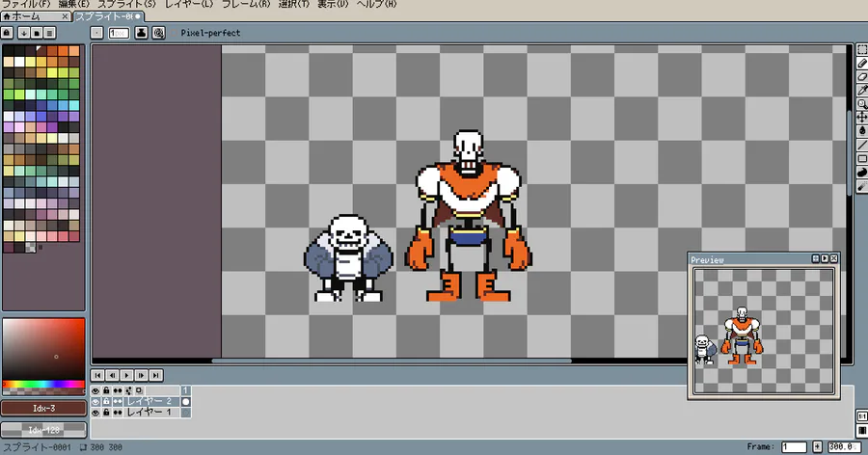Close the ホーム tab
The height and width of the screenshot is (455, 868).
[65, 16]
